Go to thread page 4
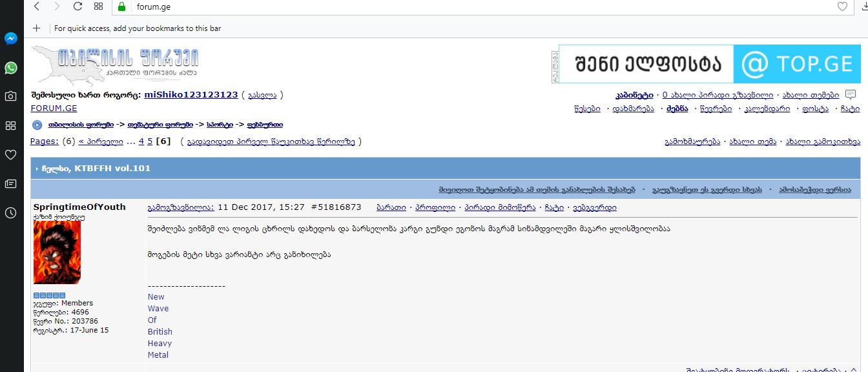Screen dimensions: 868x372 (141, 141)
